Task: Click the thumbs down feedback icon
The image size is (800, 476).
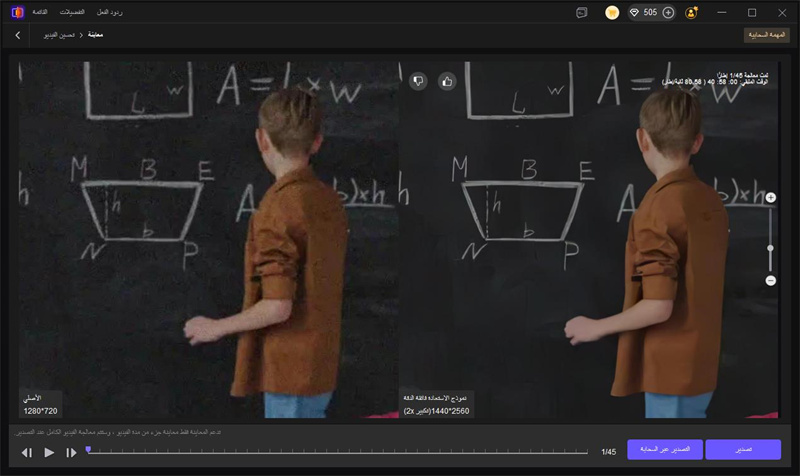Action: (x=418, y=81)
